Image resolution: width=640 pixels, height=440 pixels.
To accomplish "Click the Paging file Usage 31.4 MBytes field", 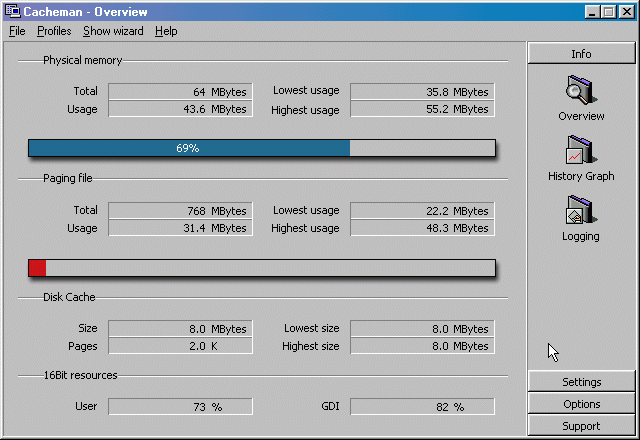I will click(180, 228).
